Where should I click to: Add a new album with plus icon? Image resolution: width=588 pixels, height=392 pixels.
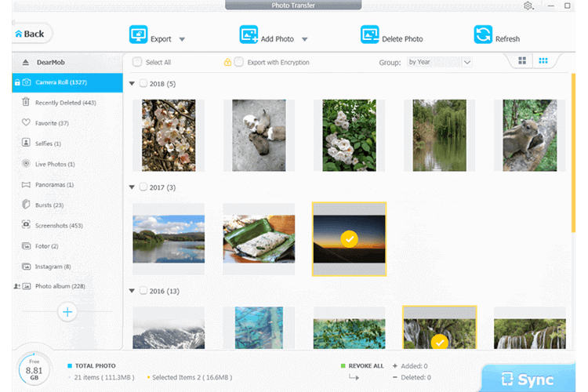click(67, 312)
